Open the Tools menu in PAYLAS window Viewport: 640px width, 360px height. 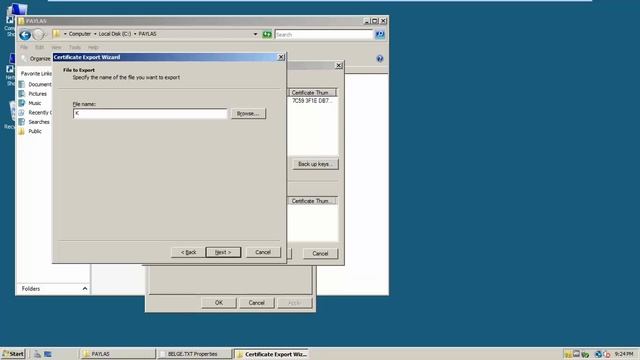coord(75,47)
